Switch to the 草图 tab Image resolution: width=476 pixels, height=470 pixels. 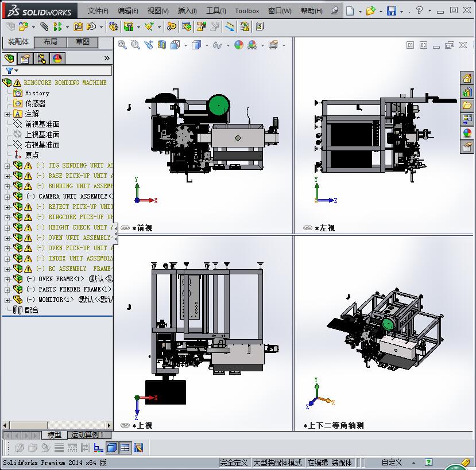point(82,42)
